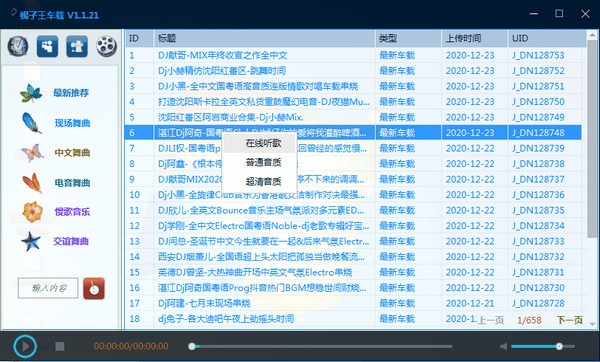This screenshot has width=600, height=362.
Task: Select row 4 打造沈阳斯卡拉全英文私货重鼓魔幻电音
Action: click(x=353, y=102)
